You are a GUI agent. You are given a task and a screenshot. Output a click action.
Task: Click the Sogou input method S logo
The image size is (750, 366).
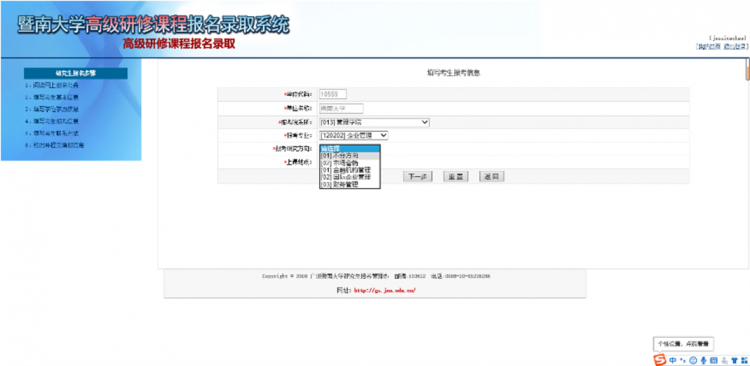(660, 359)
